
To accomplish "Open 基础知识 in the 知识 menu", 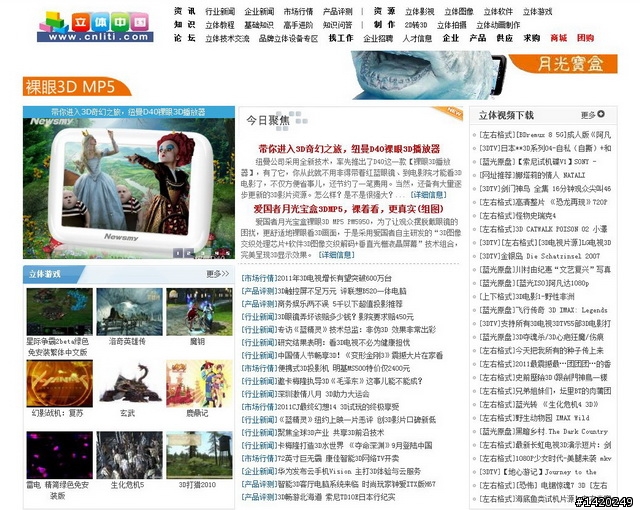I will [x=259, y=25].
